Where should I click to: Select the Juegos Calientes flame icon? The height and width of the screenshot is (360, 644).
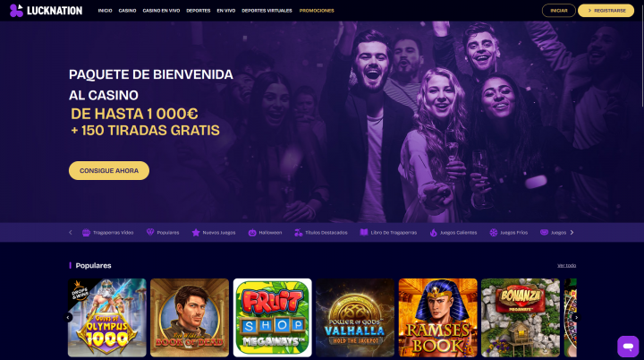pos(433,233)
